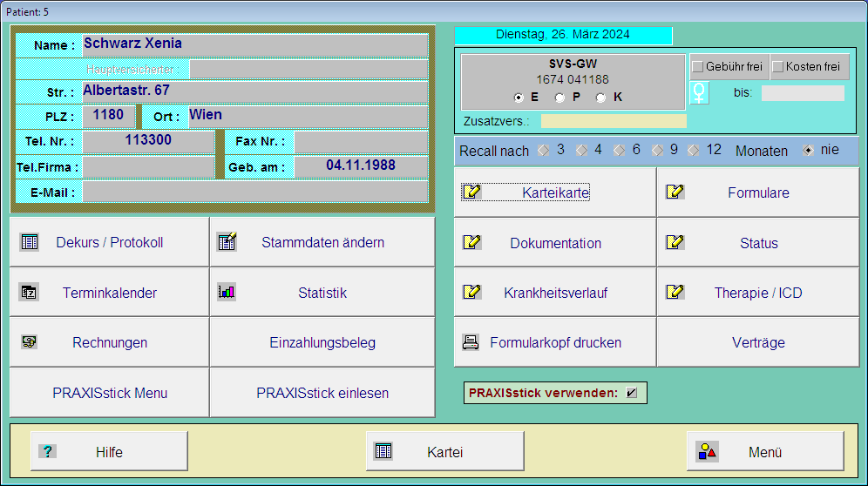Select the P insurance radio button
Screen dimensions: 868x486
(559, 98)
